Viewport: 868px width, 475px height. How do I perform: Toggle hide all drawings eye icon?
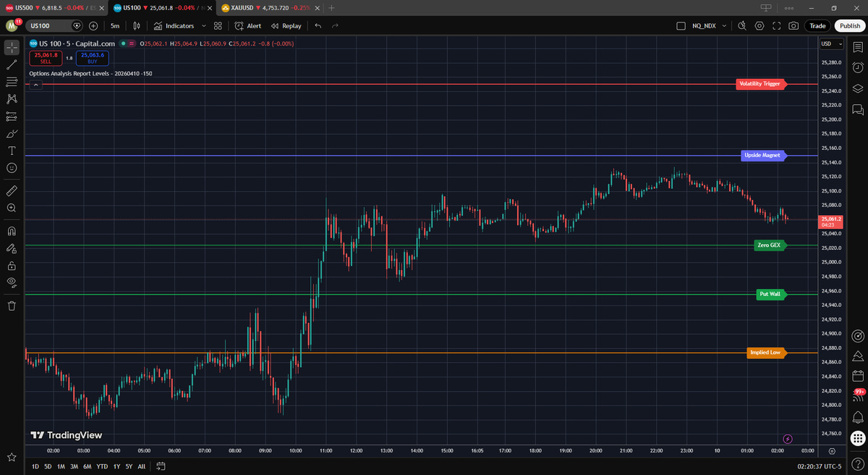[x=12, y=282]
